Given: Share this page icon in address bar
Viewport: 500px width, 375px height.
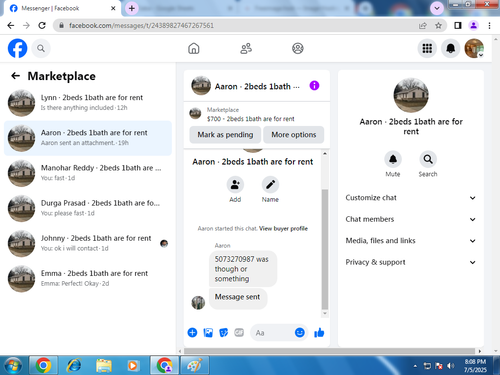Looking at the screenshot, I should pyautogui.click(x=423, y=25).
